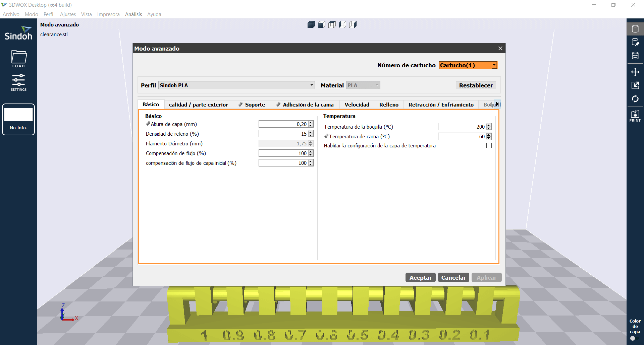Select the Básico tab

click(151, 105)
